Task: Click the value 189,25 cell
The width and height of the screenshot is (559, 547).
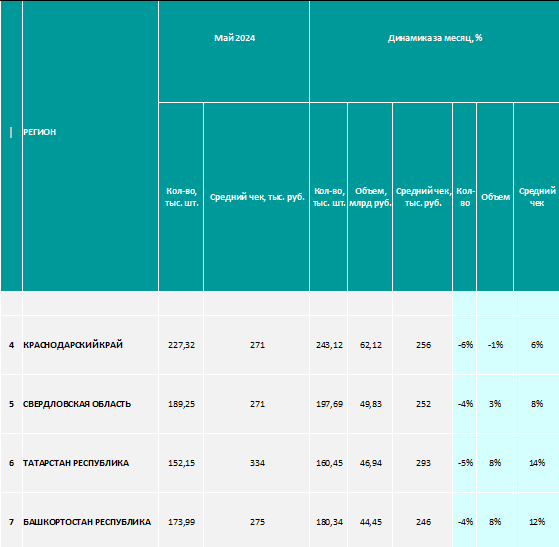Action: point(181,404)
